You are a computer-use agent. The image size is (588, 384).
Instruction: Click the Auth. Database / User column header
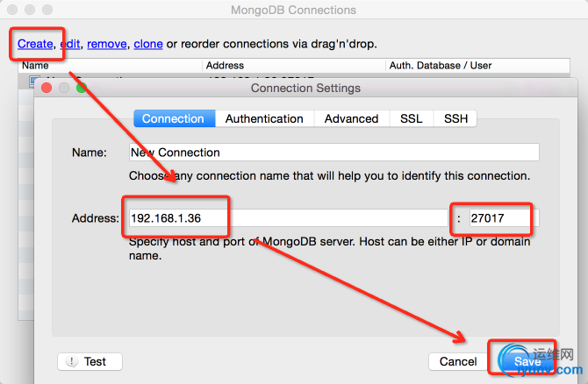(x=477, y=66)
